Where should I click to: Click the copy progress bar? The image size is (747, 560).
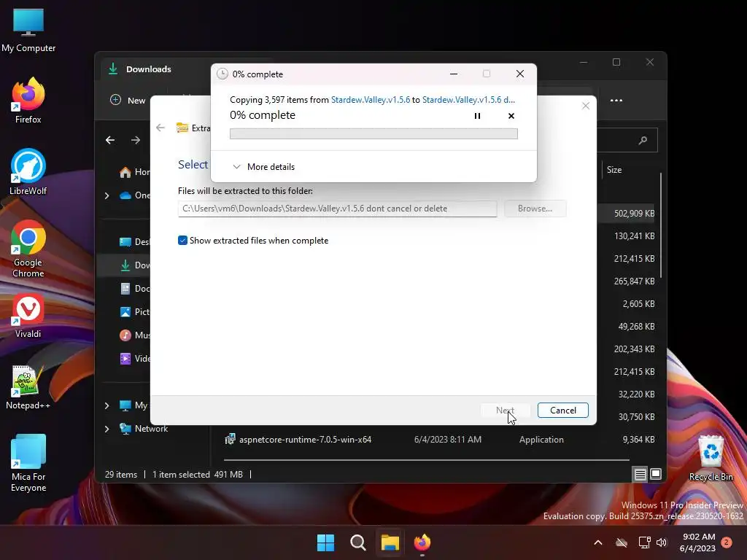click(x=373, y=134)
